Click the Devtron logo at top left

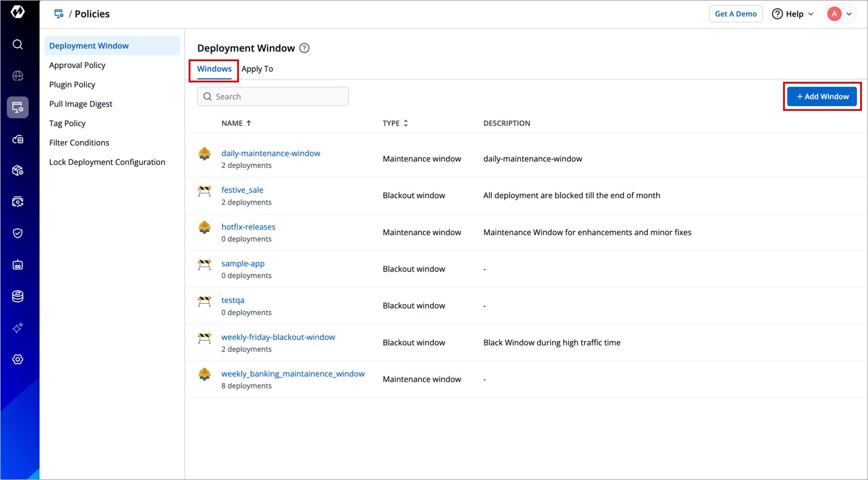tap(18, 12)
